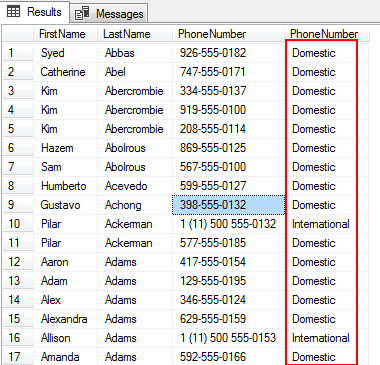
Task: Click "Domestic" in Catherine Abel's row
Action: [x=327, y=72]
